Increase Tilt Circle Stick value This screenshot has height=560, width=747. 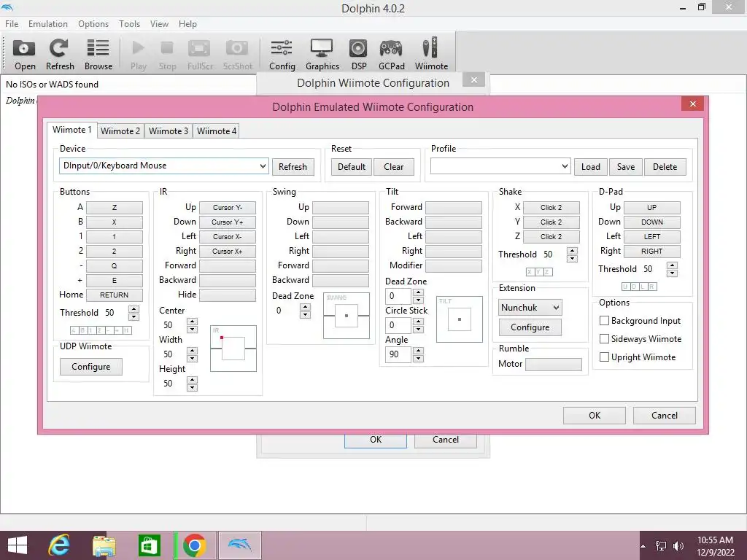tap(418, 322)
